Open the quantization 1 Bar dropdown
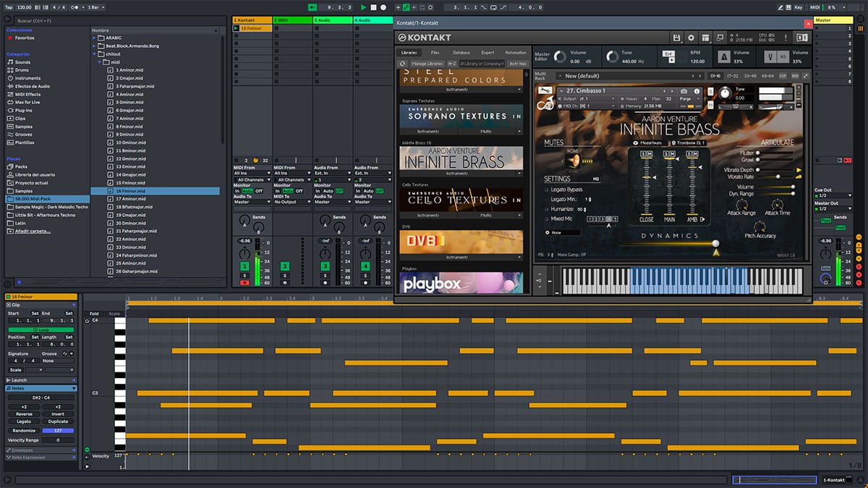The height and width of the screenshot is (488, 868). (96, 7)
